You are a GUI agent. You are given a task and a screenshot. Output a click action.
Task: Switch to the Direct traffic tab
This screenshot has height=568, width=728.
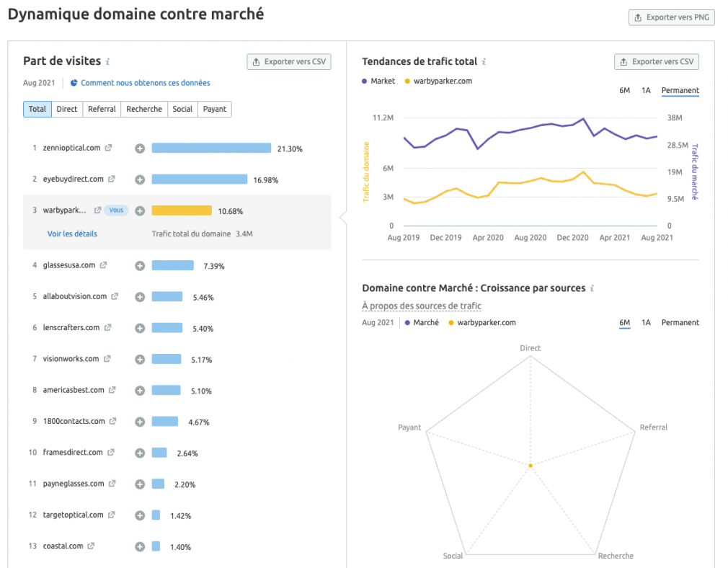click(x=67, y=109)
